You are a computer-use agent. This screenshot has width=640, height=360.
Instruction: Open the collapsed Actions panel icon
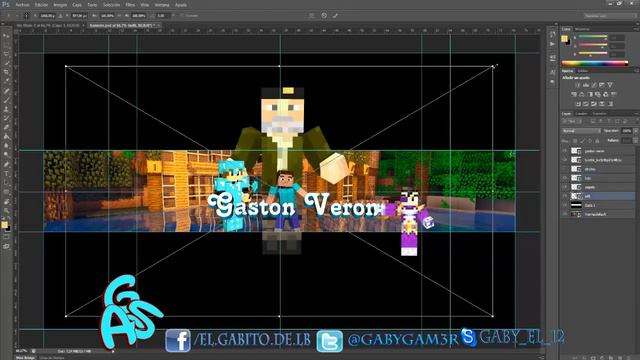pyautogui.click(x=552, y=44)
